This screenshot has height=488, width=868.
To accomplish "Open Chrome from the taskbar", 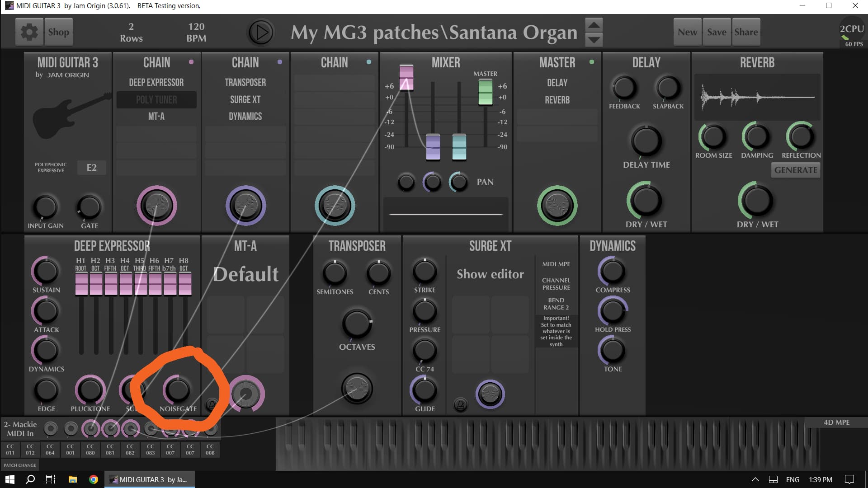I will [x=94, y=479].
